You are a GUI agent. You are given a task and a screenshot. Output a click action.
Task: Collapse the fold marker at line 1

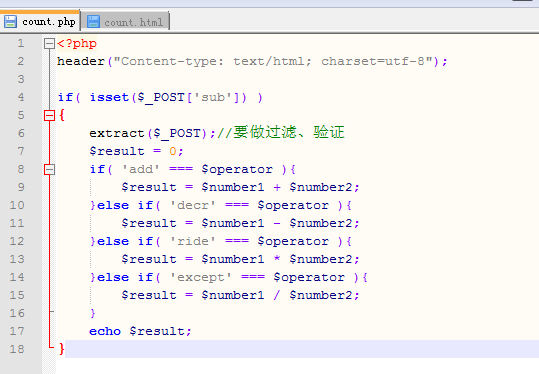tap(50, 43)
